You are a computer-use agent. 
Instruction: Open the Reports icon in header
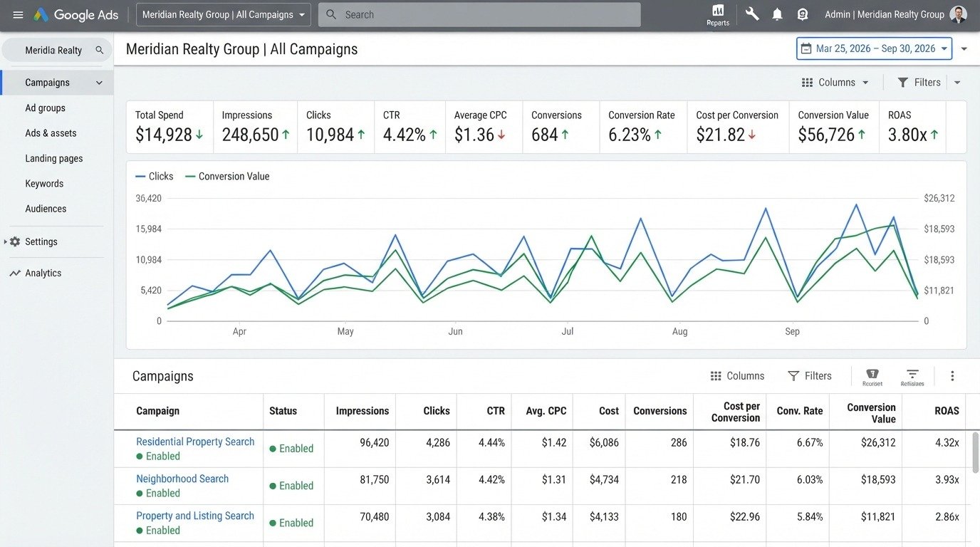point(718,14)
